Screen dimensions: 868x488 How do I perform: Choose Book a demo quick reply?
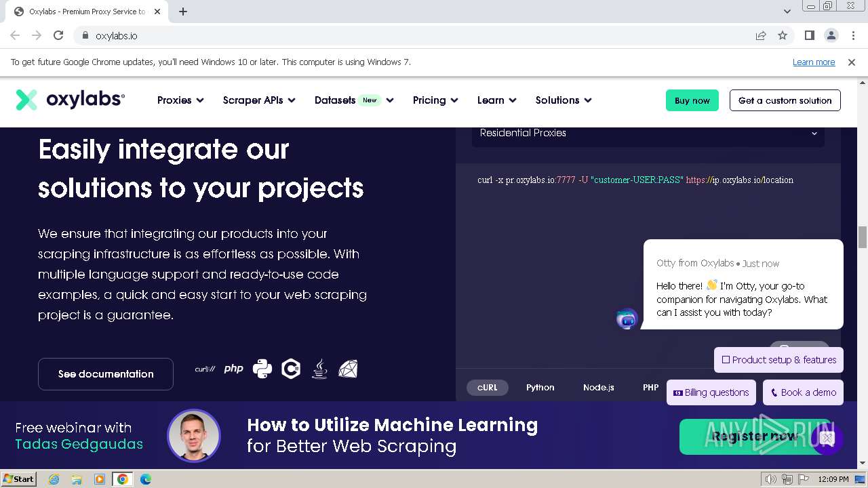[x=803, y=392]
